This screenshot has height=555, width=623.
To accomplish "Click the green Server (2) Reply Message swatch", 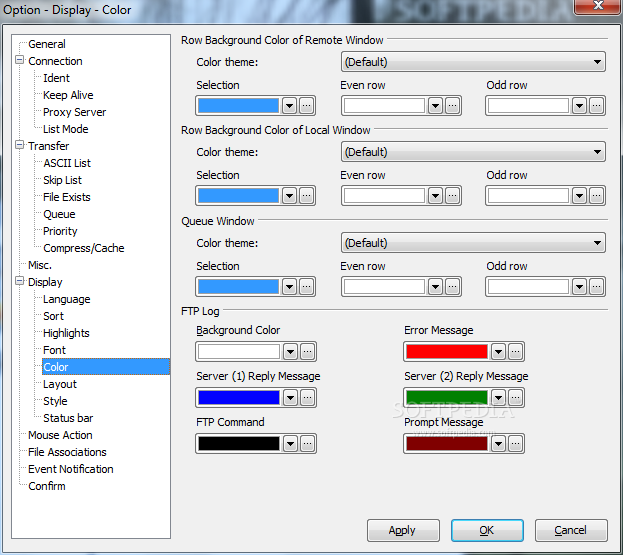I will click(447, 397).
